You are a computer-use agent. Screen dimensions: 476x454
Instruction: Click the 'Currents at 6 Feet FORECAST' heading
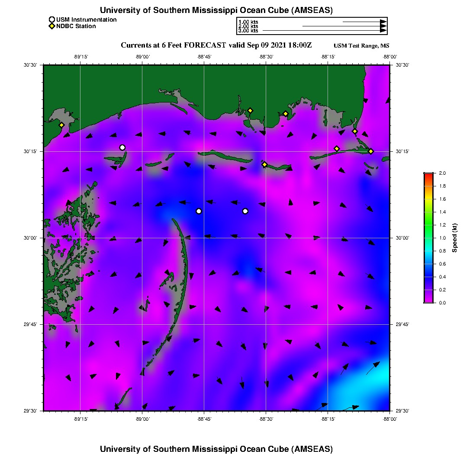[216, 45]
